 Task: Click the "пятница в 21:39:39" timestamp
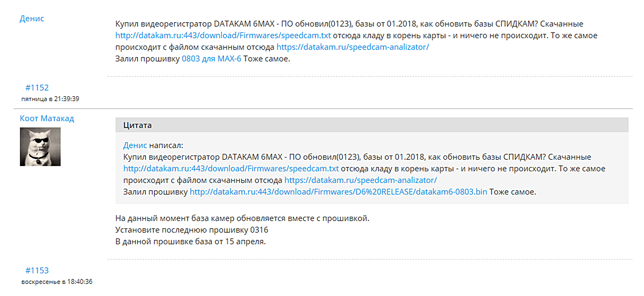pos(50,99)
